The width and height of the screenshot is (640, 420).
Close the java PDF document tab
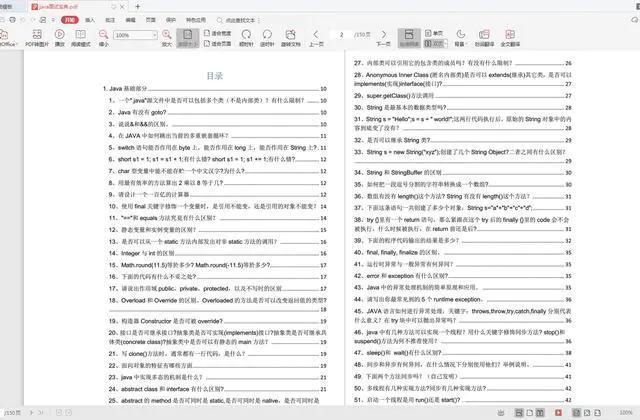point(122,7)
